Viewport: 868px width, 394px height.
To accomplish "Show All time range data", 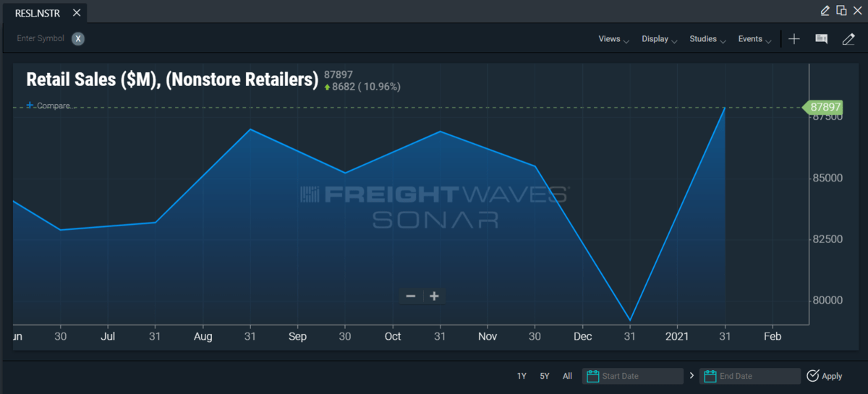I will click(x=567, y=376).
